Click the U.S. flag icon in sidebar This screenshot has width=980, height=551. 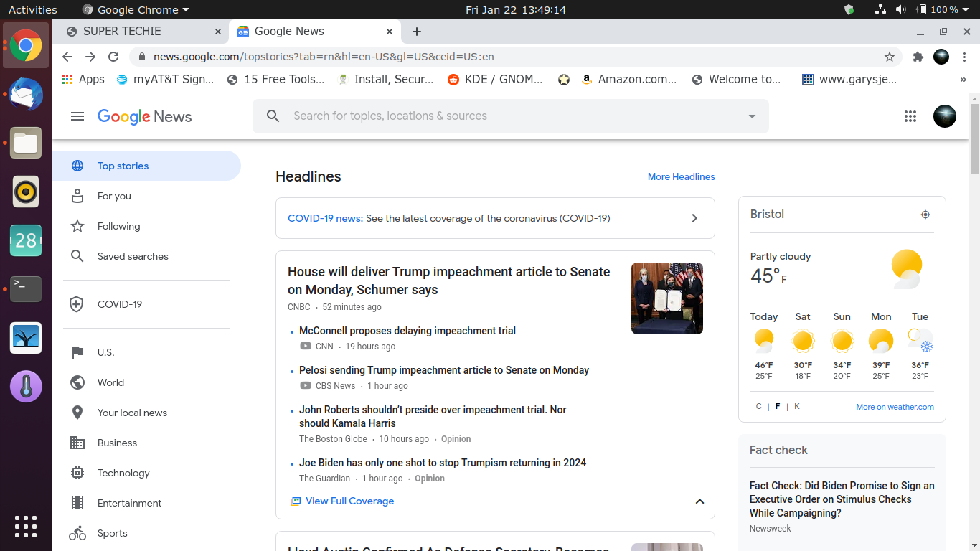click(77, 352)
